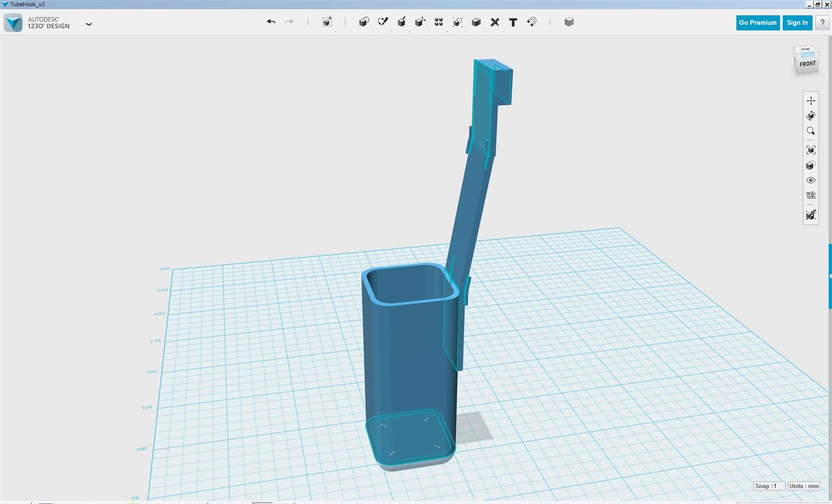Toggle the bottom navigation bar snap icon
Screen dimensions: 832x504
(811, 214)
